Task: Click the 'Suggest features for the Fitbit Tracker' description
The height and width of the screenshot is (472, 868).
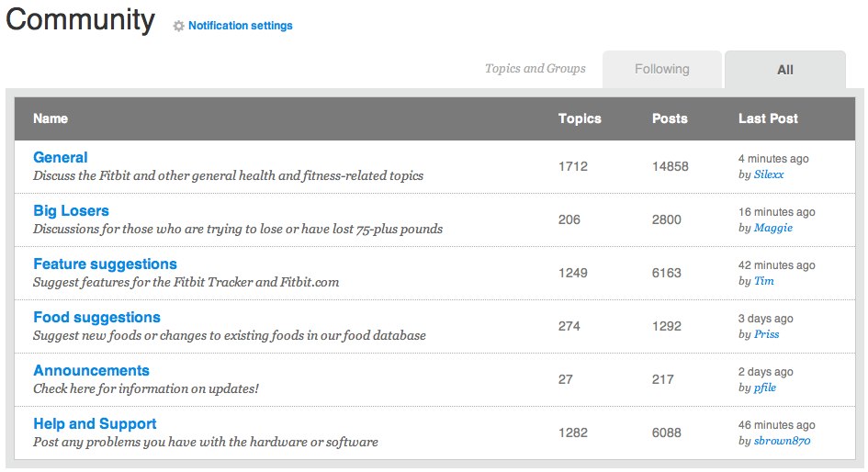Action: pyautogui.click(x=186, y=282)
